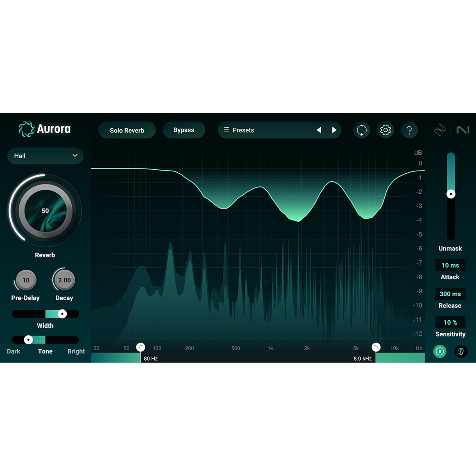The height and width of the screenshot is (476, 476).
Task: Open the Presets menu
Action: [279, 130]
